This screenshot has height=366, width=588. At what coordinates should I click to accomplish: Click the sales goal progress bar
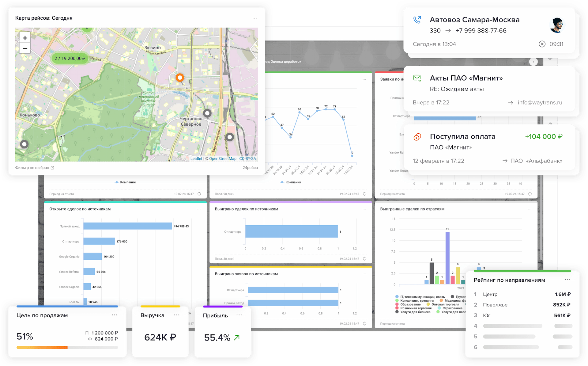67,347
